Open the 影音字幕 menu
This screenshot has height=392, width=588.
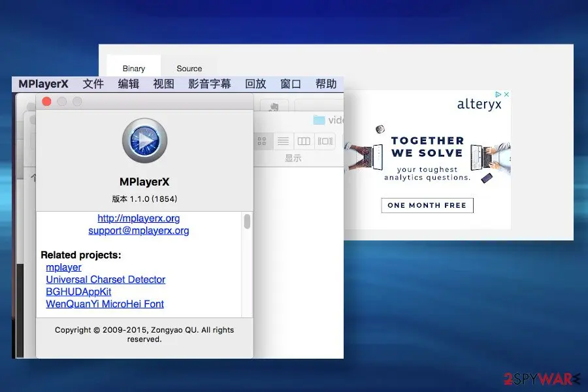click(209, 84)
